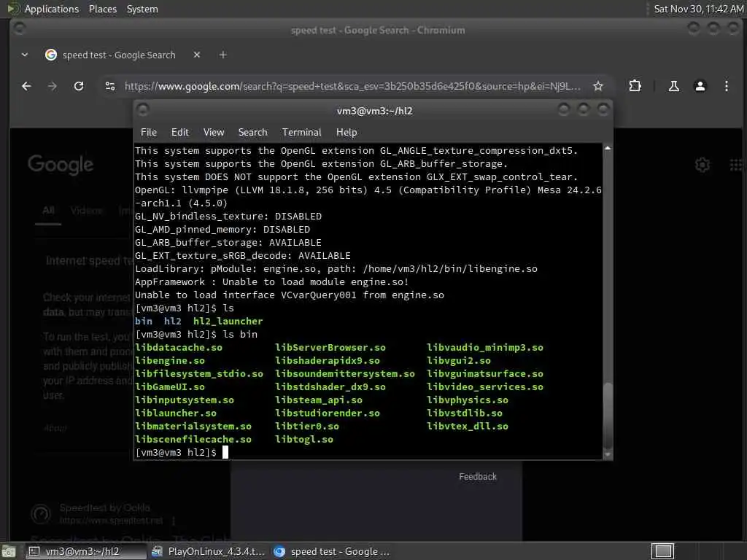Screen dimensions: 747x560
Task: Click the Feedback link on Google page
Action: tap(477, 477)
